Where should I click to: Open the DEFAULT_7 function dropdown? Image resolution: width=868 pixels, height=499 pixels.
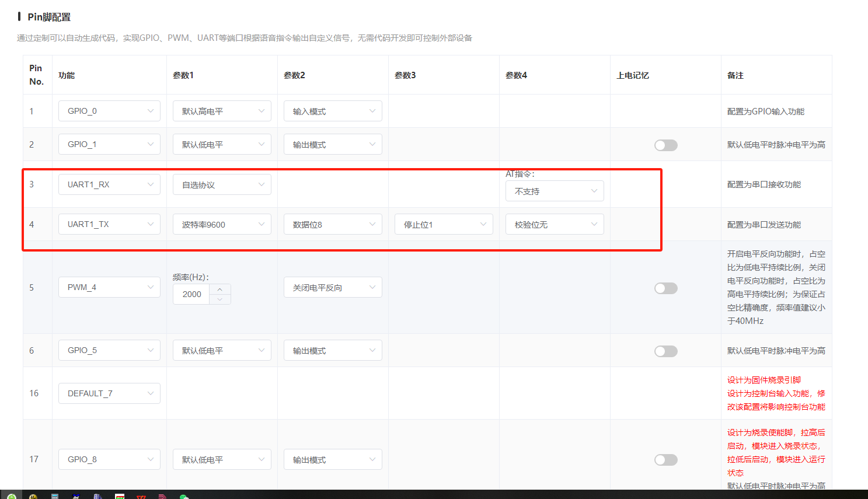pyautogui.click(x=109, y=393)
